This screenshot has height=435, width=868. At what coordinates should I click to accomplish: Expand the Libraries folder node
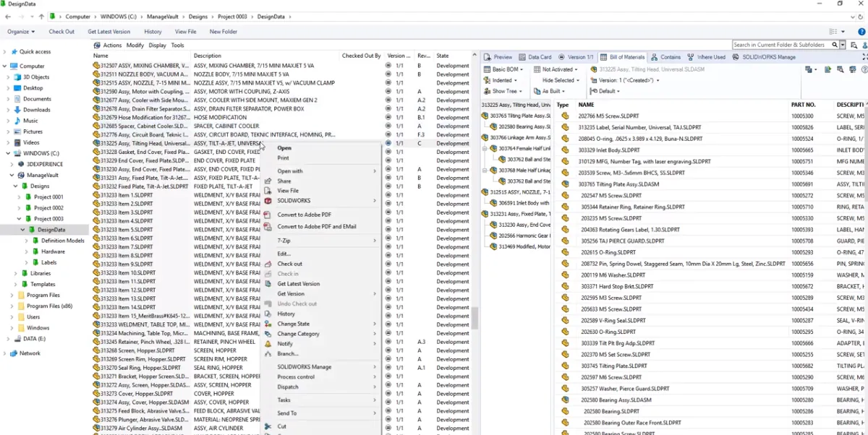16,273
